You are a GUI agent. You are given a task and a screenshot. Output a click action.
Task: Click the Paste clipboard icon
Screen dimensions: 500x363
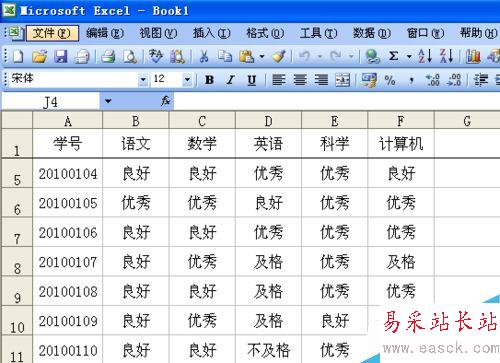pos(246,56)
